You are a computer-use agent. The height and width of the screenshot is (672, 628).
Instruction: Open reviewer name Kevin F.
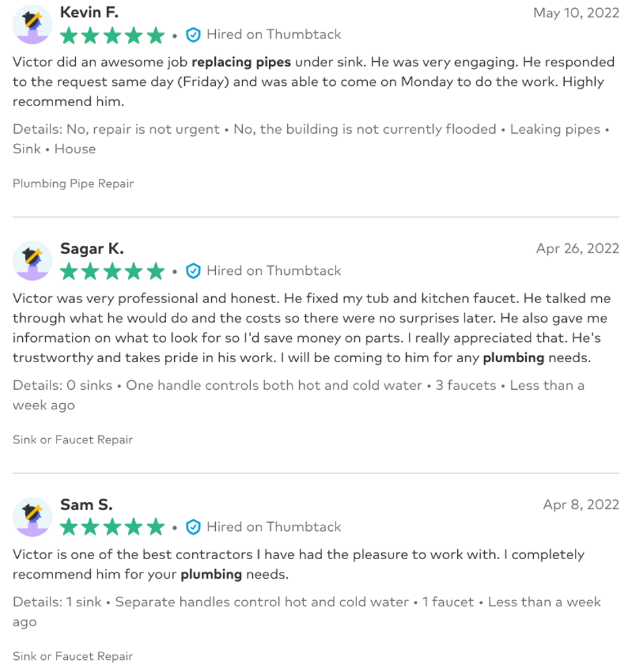click(x=90, y=13)
